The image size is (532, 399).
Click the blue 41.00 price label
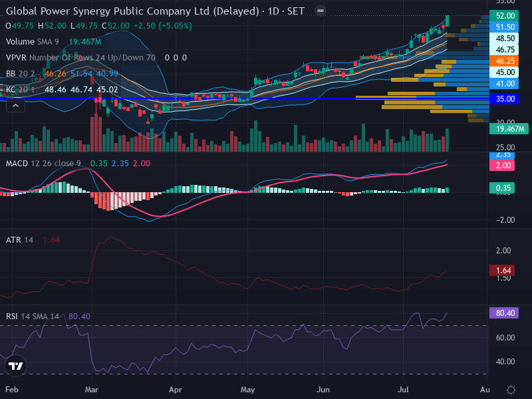pos(504,84)
